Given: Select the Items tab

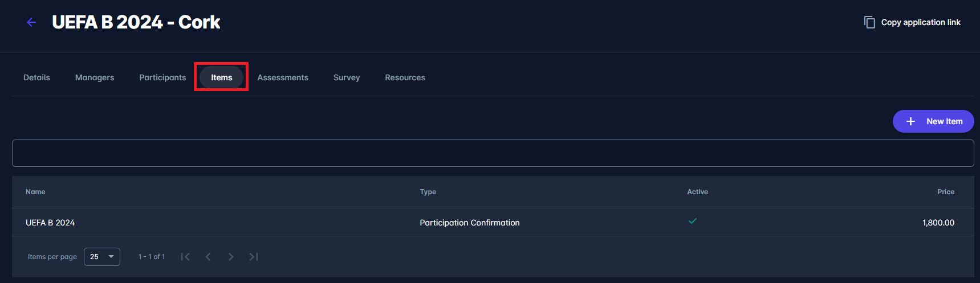Looking at the screenshot, I should coord(221,77).
